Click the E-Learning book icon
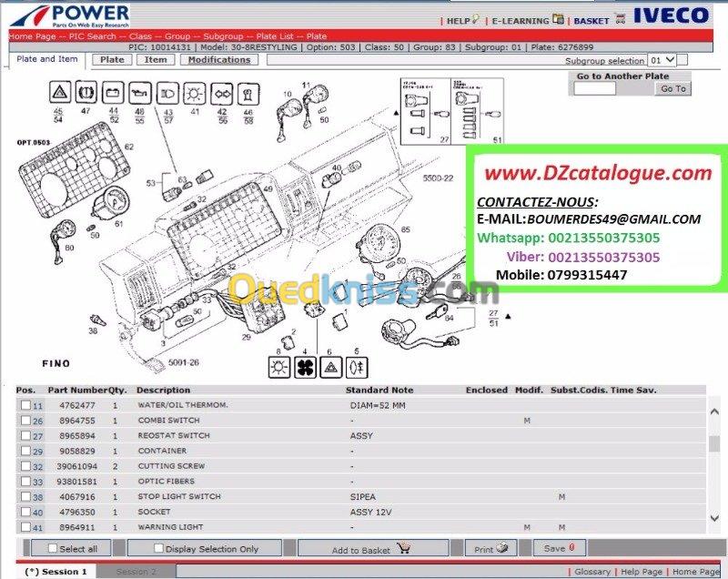This screenshot has height=579, width=728. point(559,19)
